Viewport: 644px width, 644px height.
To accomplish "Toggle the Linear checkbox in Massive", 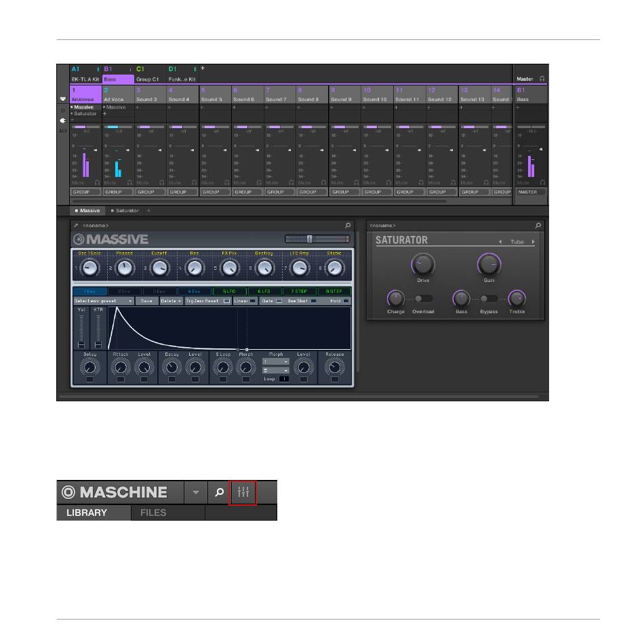I will 253,301.
